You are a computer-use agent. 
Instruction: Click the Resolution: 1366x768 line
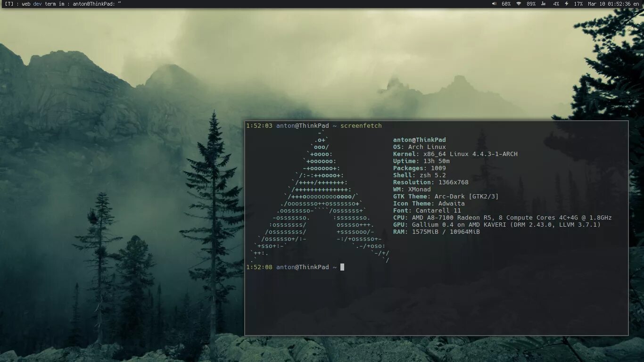click(431, 182)
